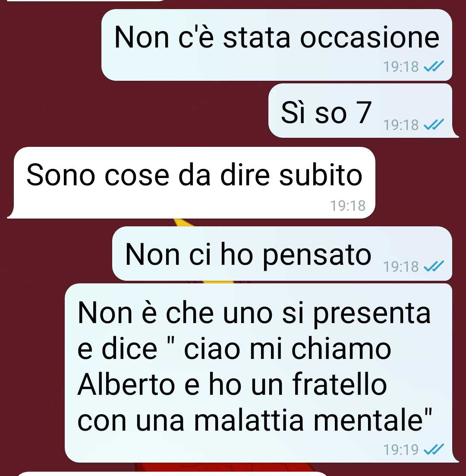Tap blue ticks next to "Non ci ho pensato"
466x476 pixels.
coord(434,266)
